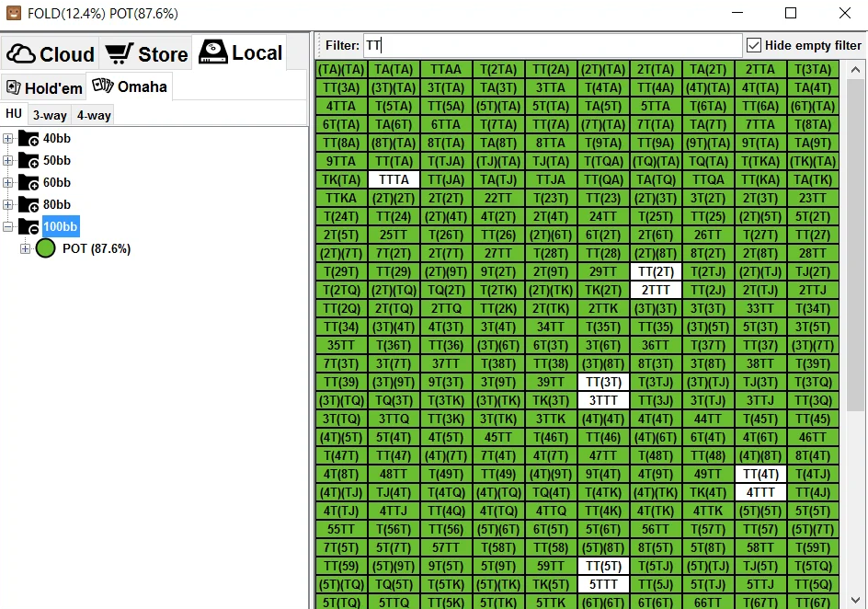Screen dimensions: 868x609
Task: Select the 50bb folder icon
Action: 29,160
